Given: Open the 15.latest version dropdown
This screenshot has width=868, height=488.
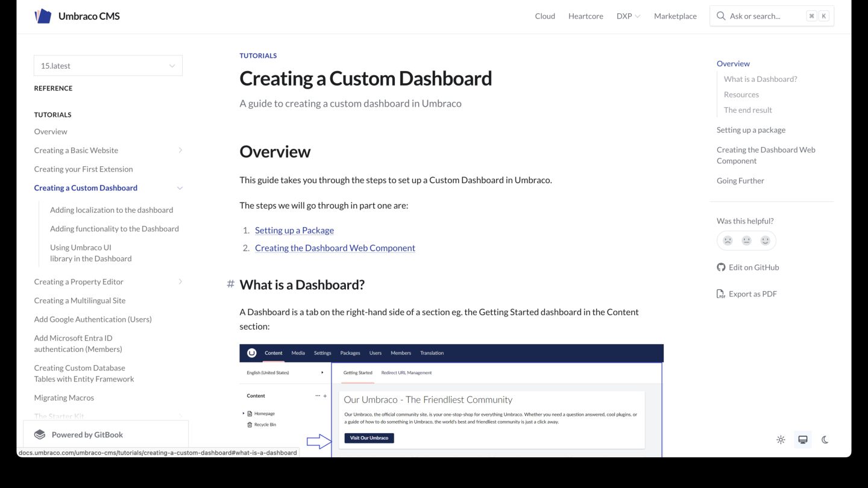Looking at the screenshot, I should point(108,66).
